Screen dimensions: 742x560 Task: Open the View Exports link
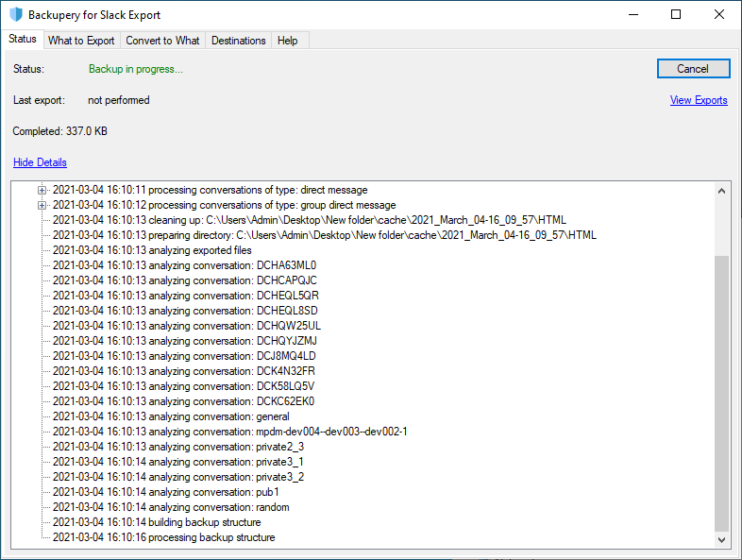[x=699, y=100]
